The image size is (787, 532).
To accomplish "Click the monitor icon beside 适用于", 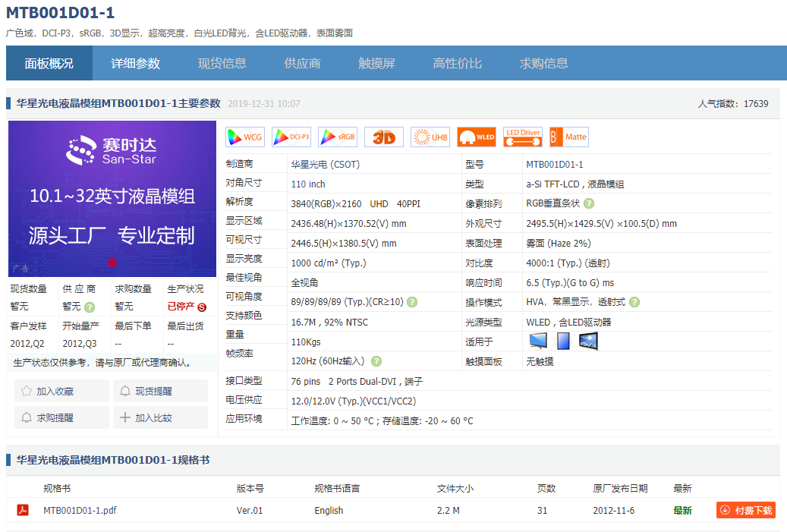I will click(538, 341).
